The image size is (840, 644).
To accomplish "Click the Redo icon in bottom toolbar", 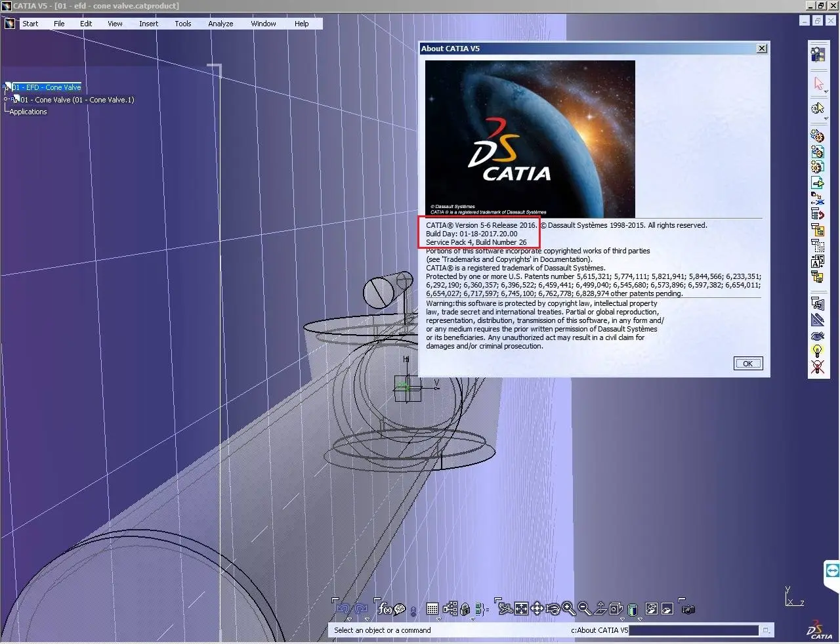I will coord(360,609).
